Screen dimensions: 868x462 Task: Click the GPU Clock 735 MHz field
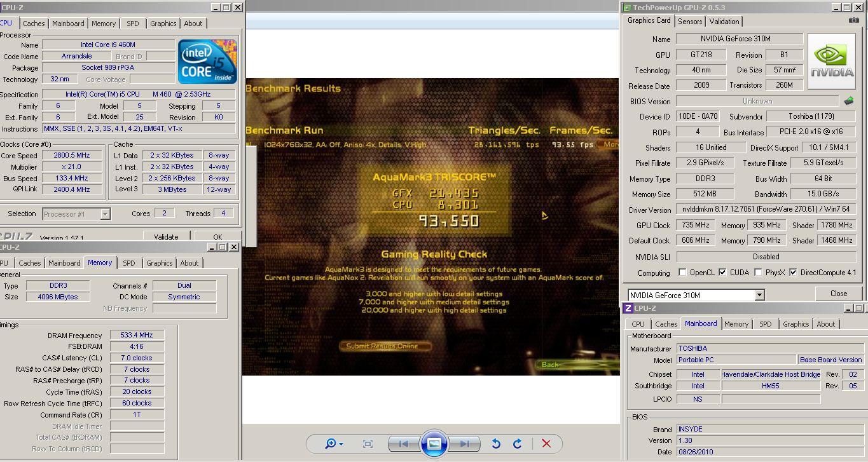[x=694, y=225]
